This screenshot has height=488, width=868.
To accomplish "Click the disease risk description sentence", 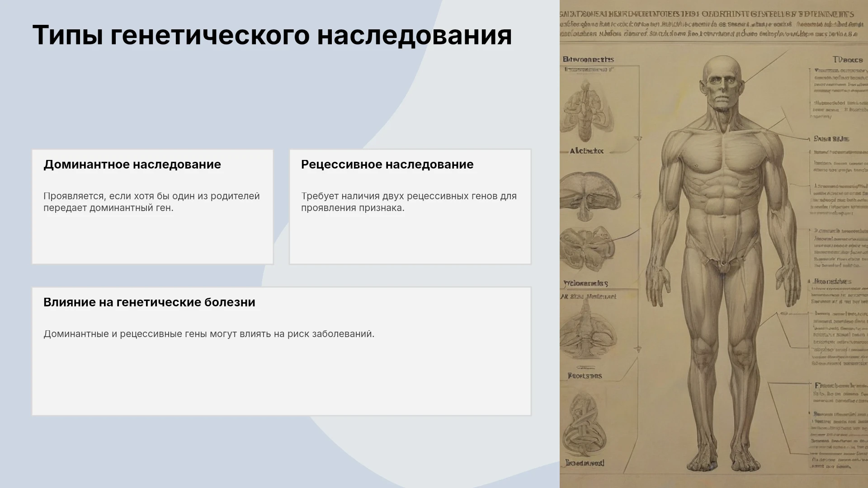I will (x=209, y=334).
